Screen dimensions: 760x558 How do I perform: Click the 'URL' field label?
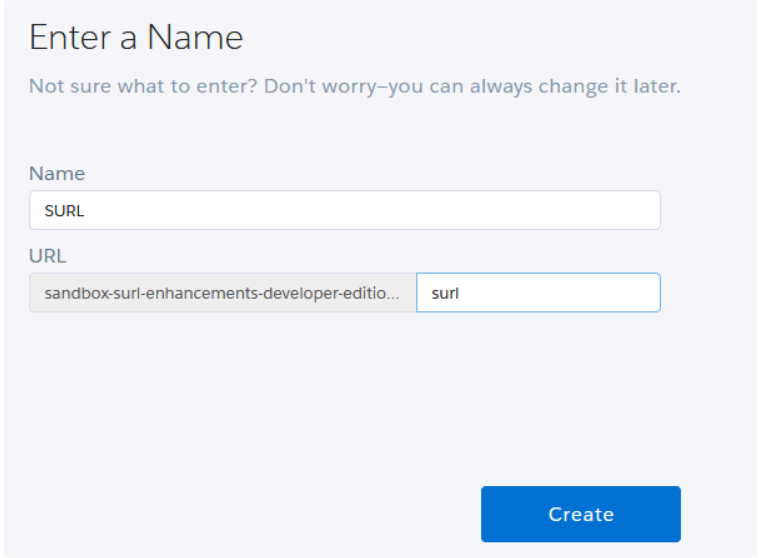tap(47, 256)
